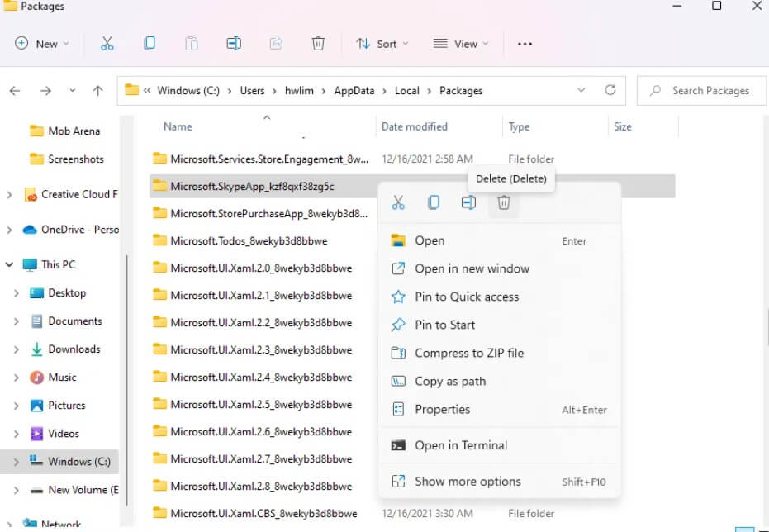Select New Volume (E:) in sidebar
Viewport: 769px width, 532px height.
(x=74, y=490)
